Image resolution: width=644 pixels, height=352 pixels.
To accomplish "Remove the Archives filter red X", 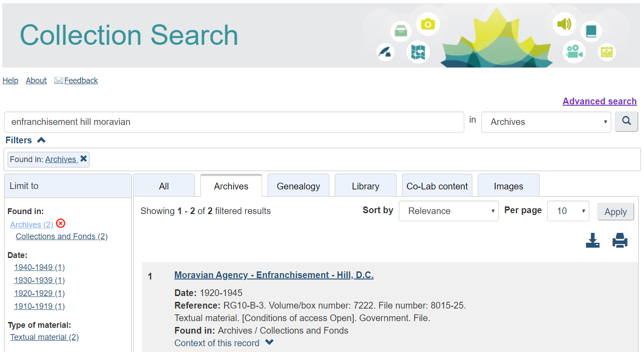I will tap(61, 224).
